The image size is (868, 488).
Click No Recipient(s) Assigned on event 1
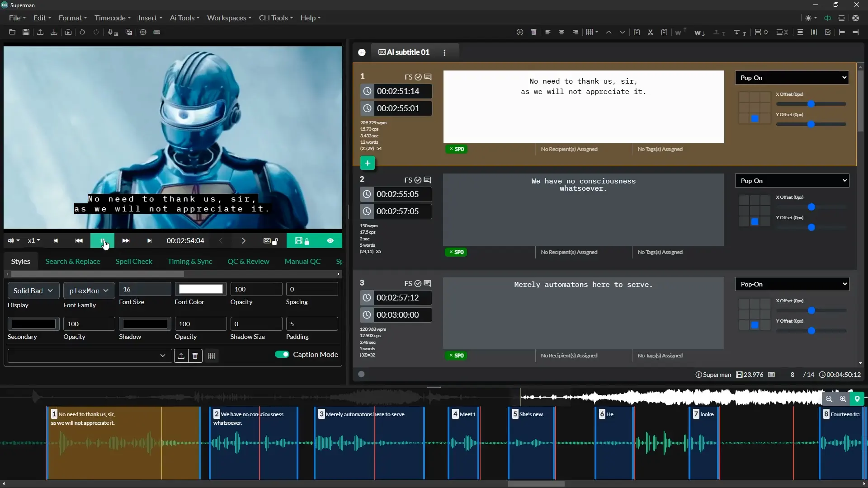[x=569, y=149]
